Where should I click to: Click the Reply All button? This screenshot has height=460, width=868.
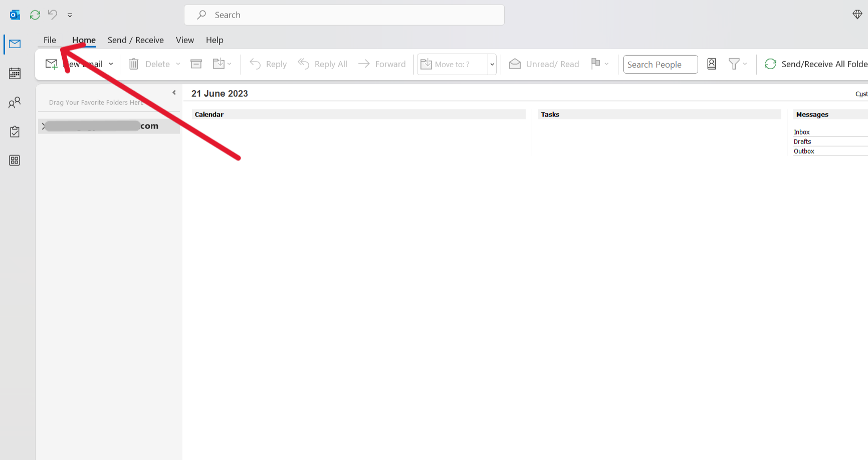pyautogui.click(x=322, y=64)
